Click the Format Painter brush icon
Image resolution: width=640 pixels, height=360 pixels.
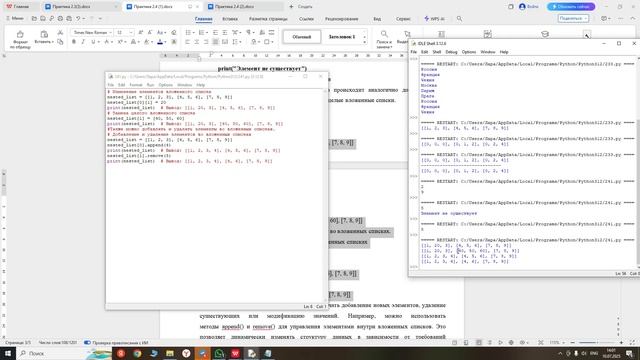pos(20,34)
